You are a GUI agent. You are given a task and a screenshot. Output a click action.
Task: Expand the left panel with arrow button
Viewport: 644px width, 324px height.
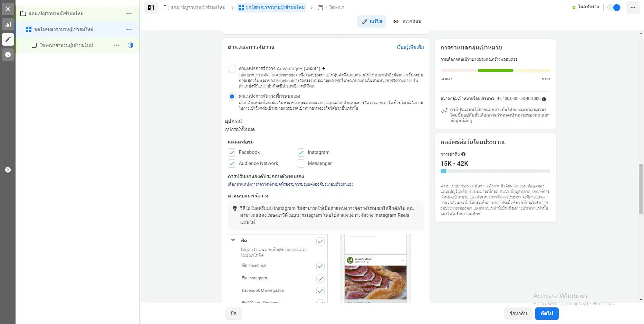click(x=8, y=170)
